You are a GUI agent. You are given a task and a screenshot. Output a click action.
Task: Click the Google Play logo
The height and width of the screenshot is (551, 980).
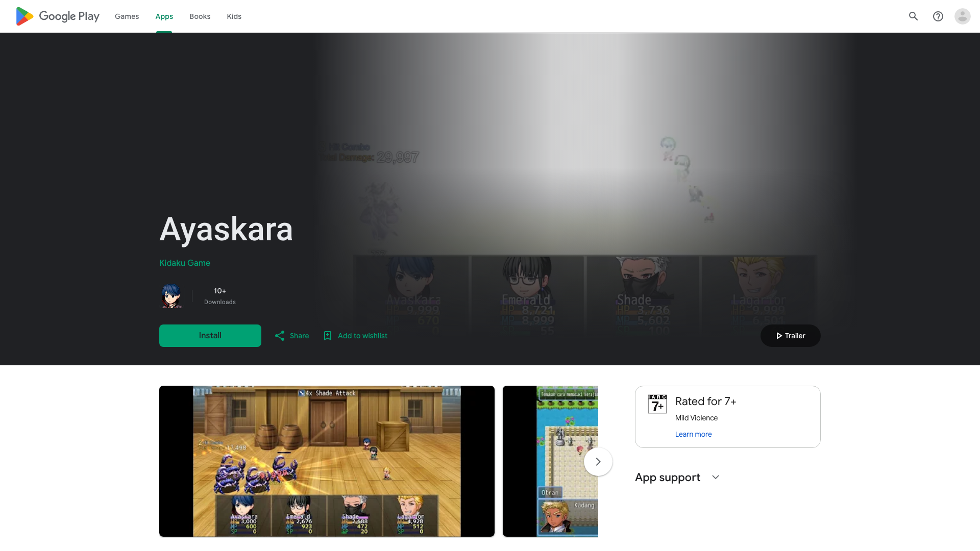[58, 16]
